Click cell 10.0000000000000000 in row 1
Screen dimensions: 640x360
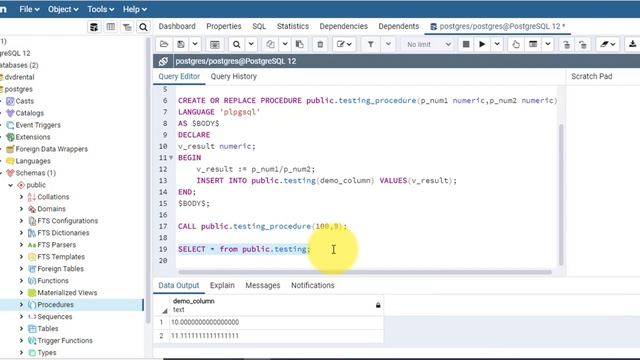tap(276, 322)
